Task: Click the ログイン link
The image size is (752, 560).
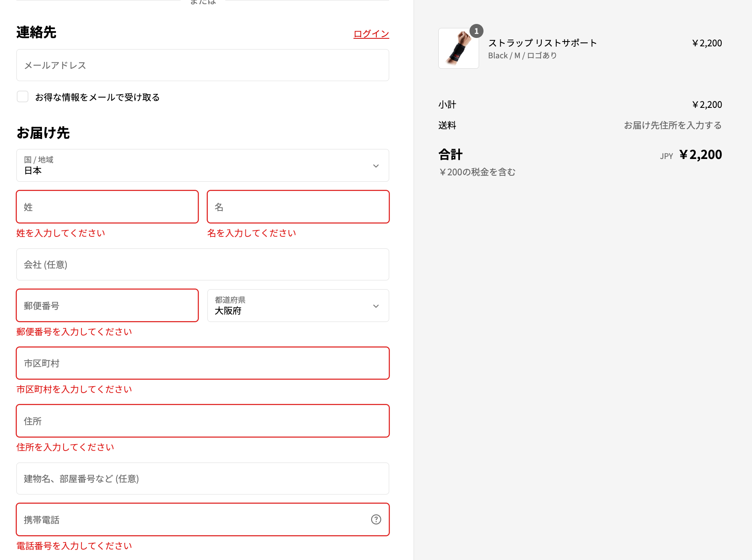Action: [x=371, y=34]
